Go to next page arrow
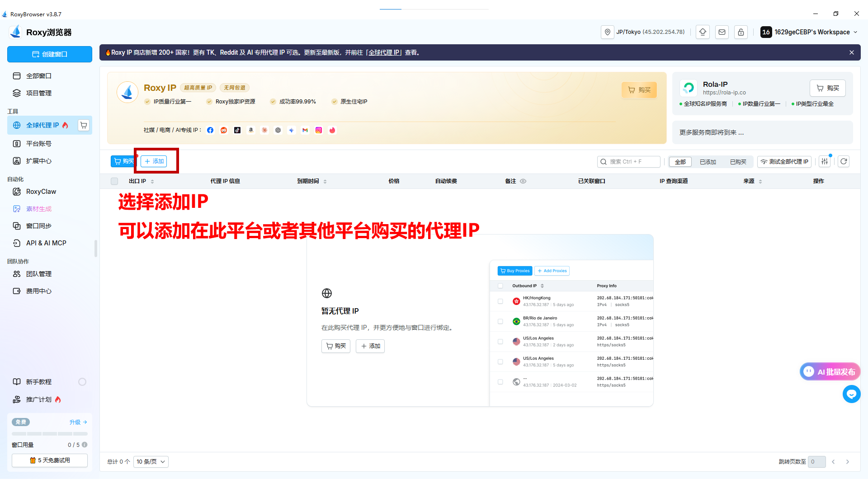This screenshot has height=488, width=868. [x=848, y=462]
